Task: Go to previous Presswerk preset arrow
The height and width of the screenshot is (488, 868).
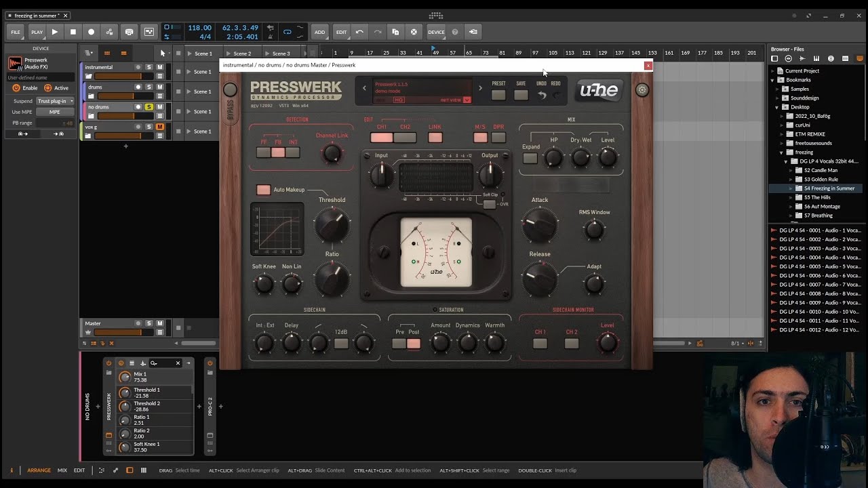Action: [x=364, y=88]
